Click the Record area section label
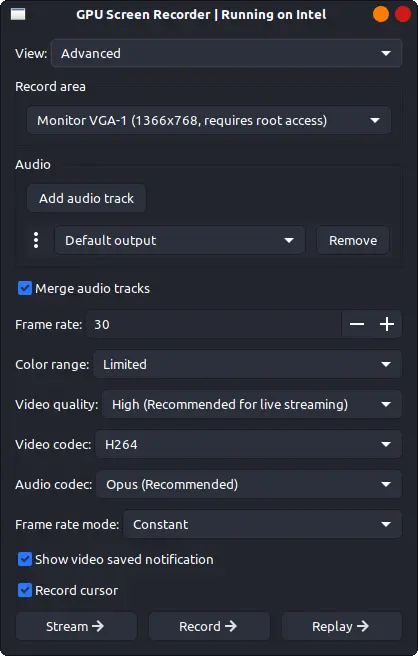Image resolution: width=418 pixels, height=656 pixels. (50, 87)
